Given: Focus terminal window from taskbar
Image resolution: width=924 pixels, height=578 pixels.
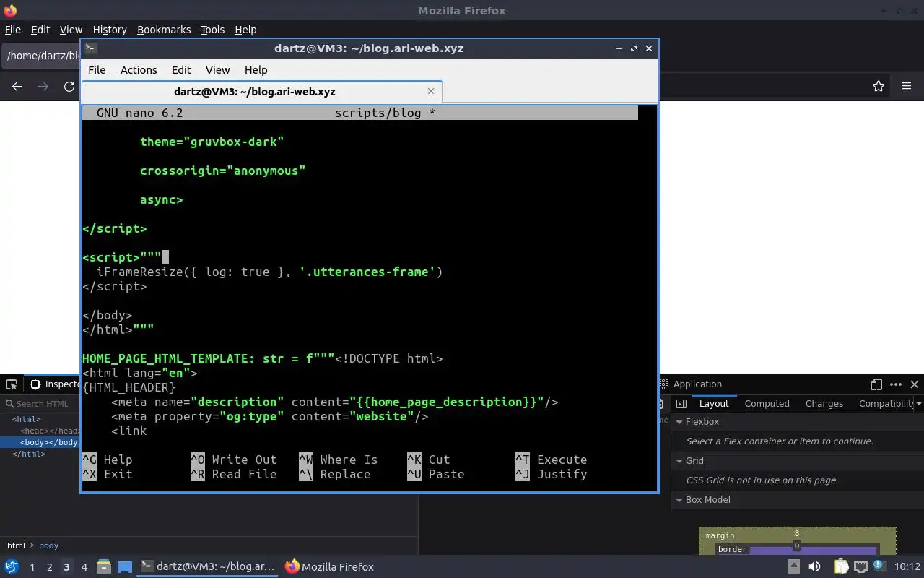Looking at the screenshot, I should coord(207,567).
